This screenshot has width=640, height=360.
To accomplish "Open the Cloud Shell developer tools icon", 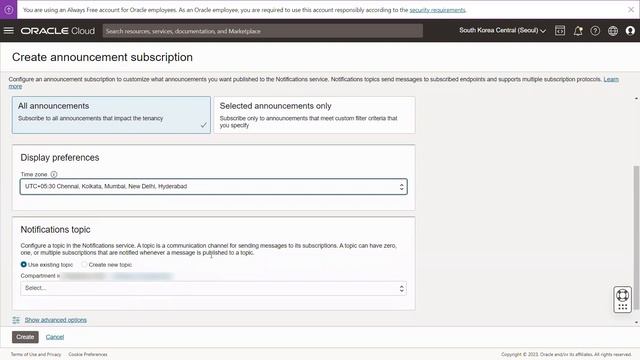I will (x=560, y=31).
